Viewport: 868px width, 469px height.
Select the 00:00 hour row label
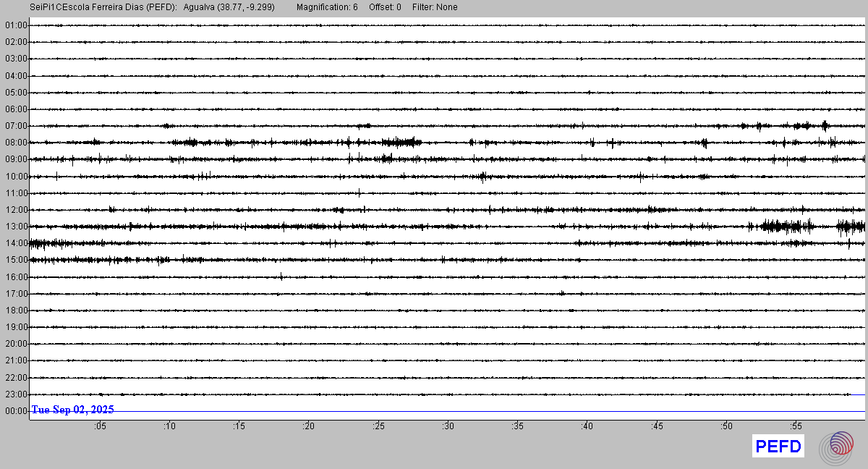tap(15, 411)
